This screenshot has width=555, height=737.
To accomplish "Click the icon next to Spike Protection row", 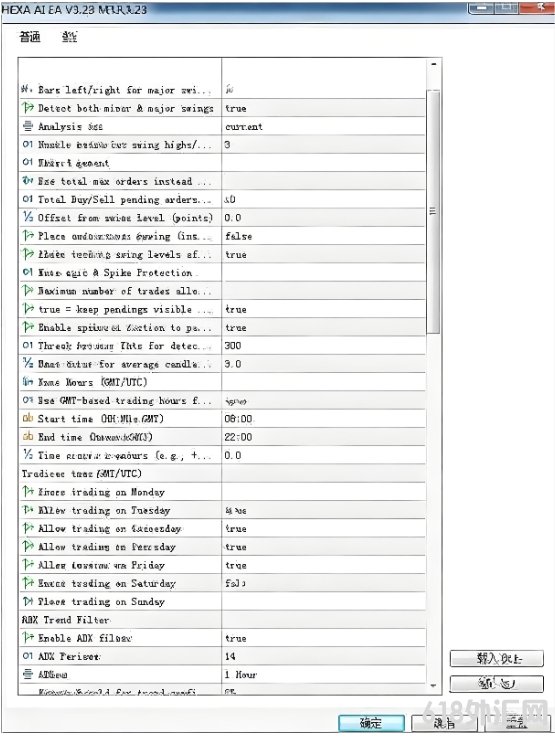I will 28,272.
